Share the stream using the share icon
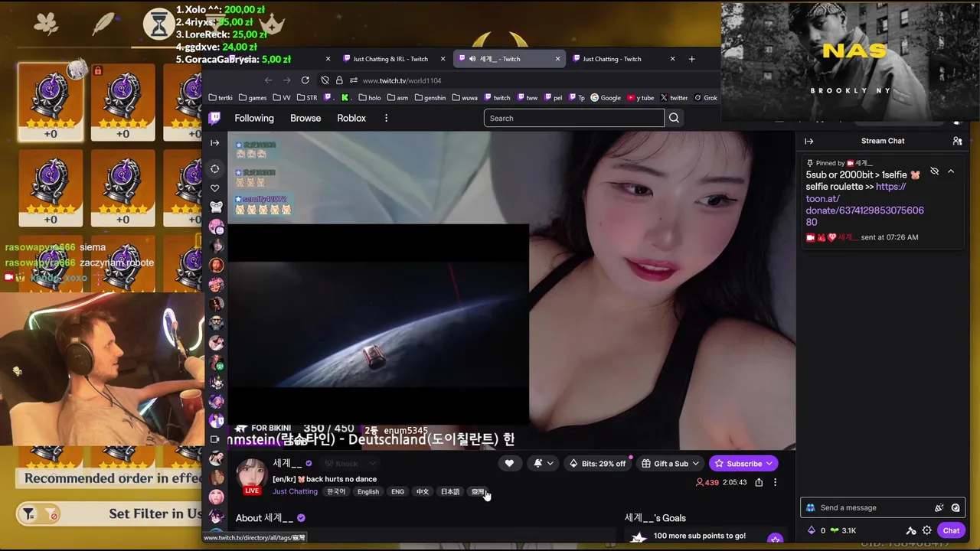The height and width of the screenshot is (551, 980). tap(759, 482)
